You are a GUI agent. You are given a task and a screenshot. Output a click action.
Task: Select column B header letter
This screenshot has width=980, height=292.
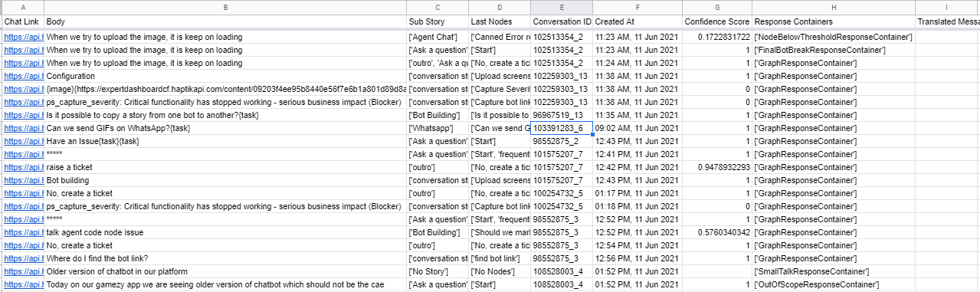pos(225,7)
